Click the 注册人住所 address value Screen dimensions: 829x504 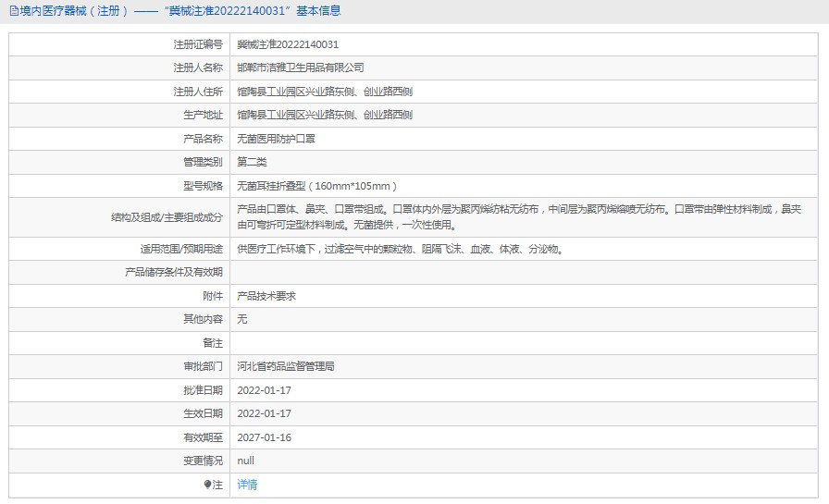[325, 92]
